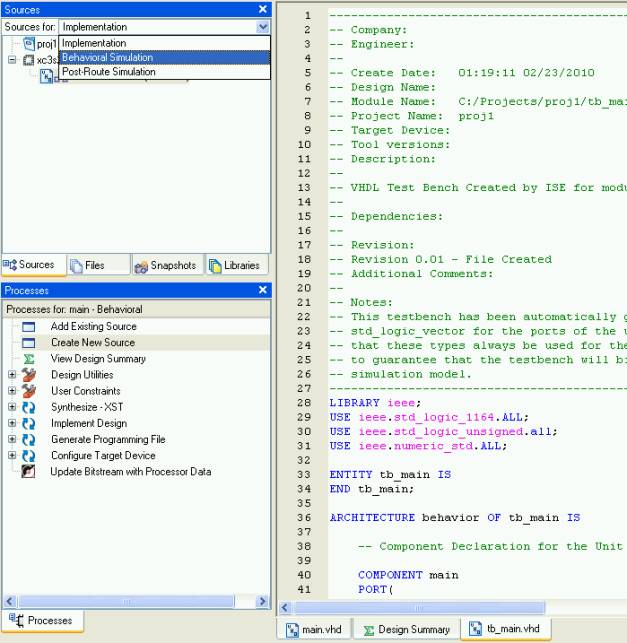Image resolution: width=627 pixels, height=643 pixels.
Task: Pick Post-Route Simulation option
Action: 164,72
